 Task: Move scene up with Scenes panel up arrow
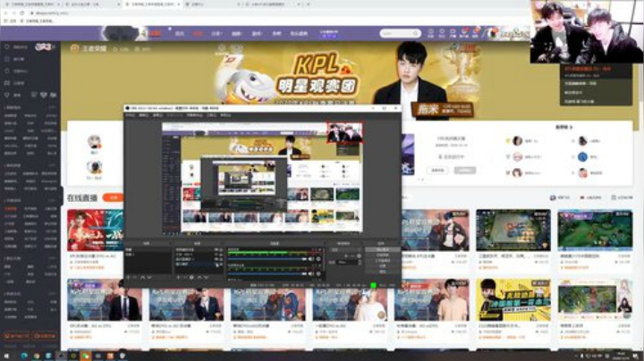coord(142,277)
